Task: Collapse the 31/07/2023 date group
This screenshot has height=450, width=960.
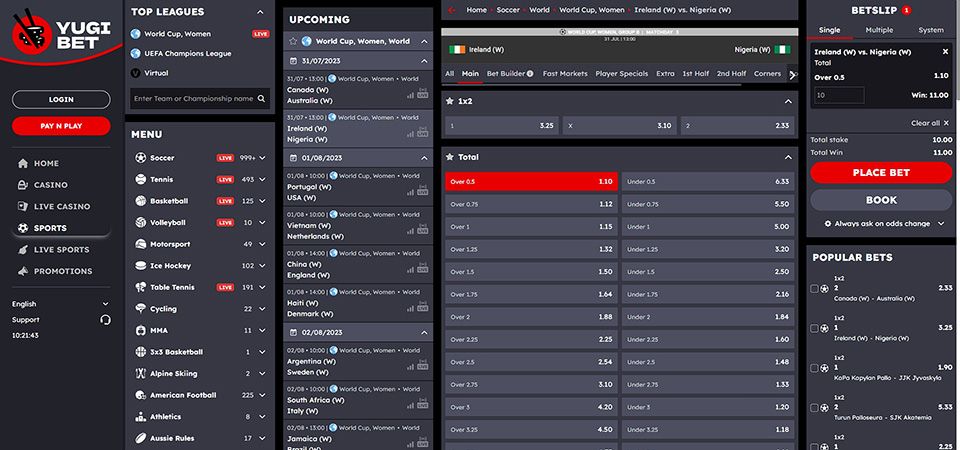Action: pos(424,61)
